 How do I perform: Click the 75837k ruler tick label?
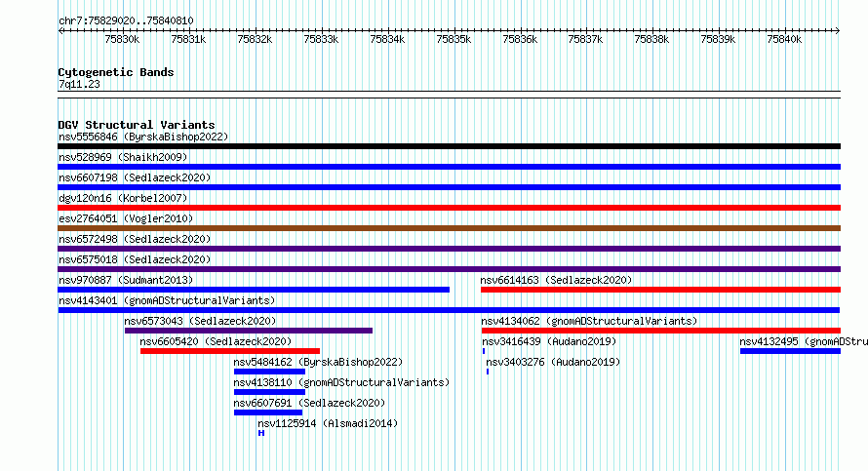coord(586,39)
